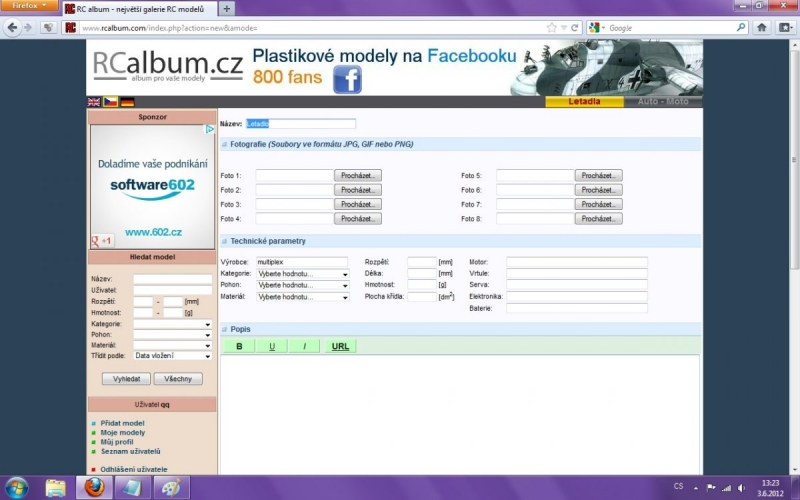Viewport: 800px width, 500px height.
Task: Click the Facebook logo in the banner
Action: pos(347,79)
